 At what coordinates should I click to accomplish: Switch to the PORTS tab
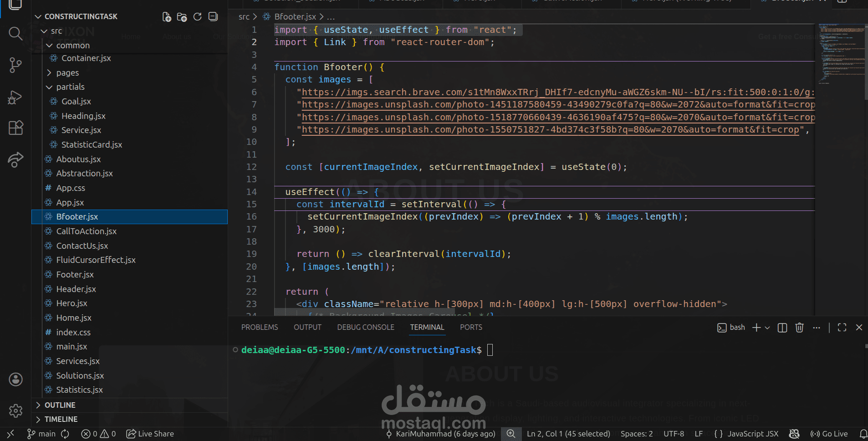coord(471,328)
